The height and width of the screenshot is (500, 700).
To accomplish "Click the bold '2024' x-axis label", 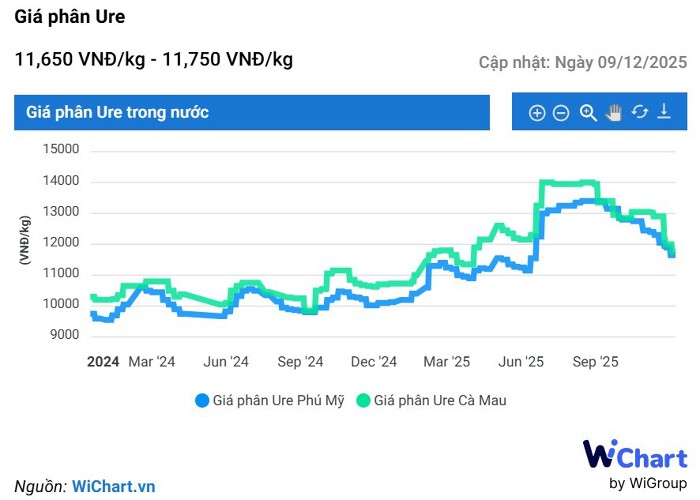I will (103, 362).
